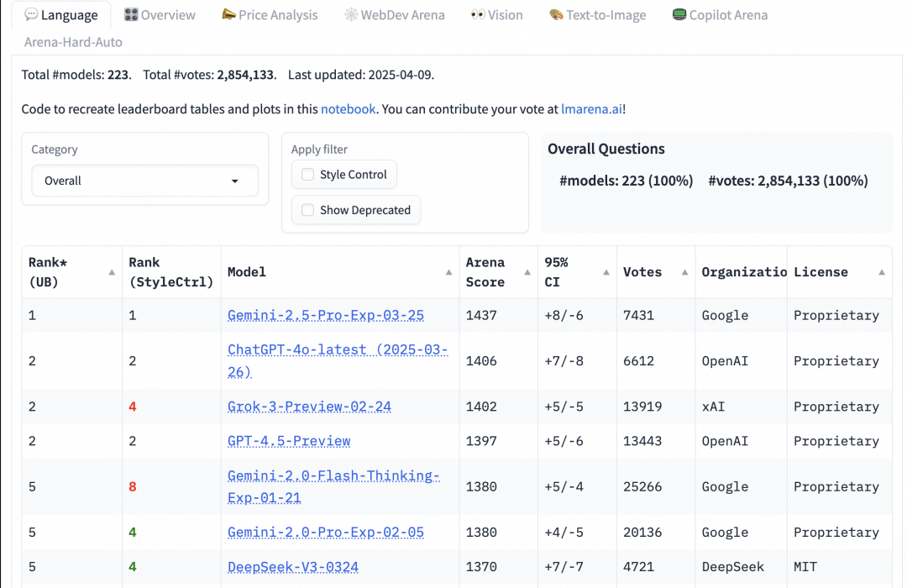Open the Grok-3-Preview-02-24 model link
This screenshot has width=907, height=588.
(309, 407)
